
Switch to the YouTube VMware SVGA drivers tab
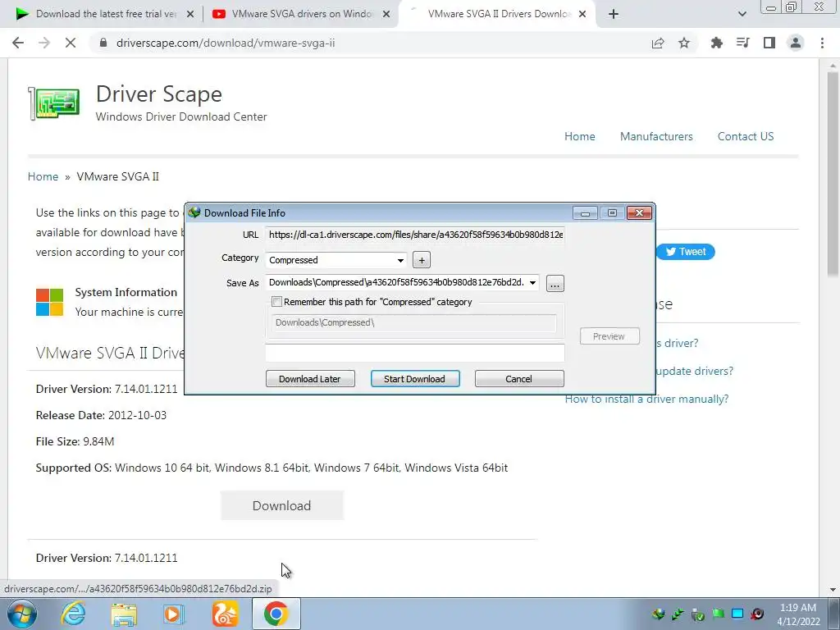pos(301,15)
